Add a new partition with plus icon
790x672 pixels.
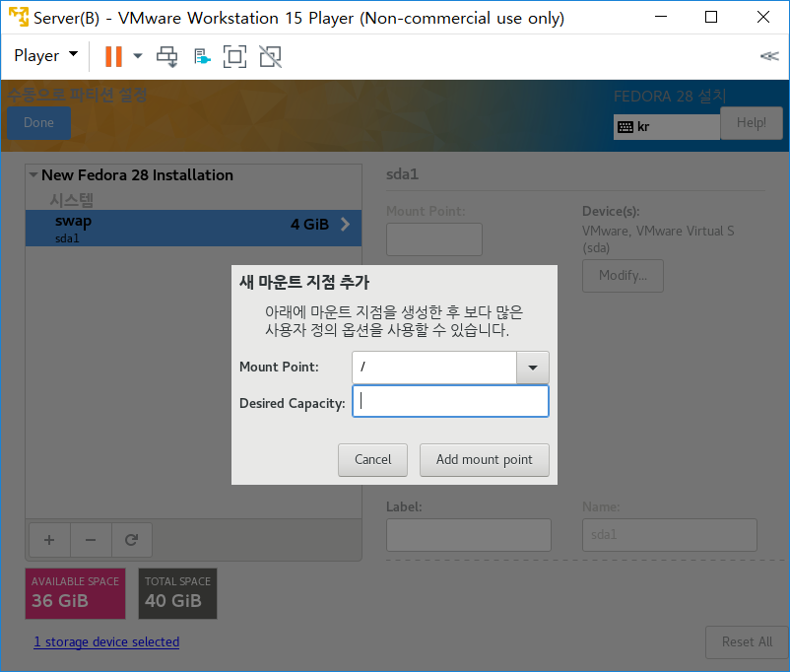click(x=49, y=540)
